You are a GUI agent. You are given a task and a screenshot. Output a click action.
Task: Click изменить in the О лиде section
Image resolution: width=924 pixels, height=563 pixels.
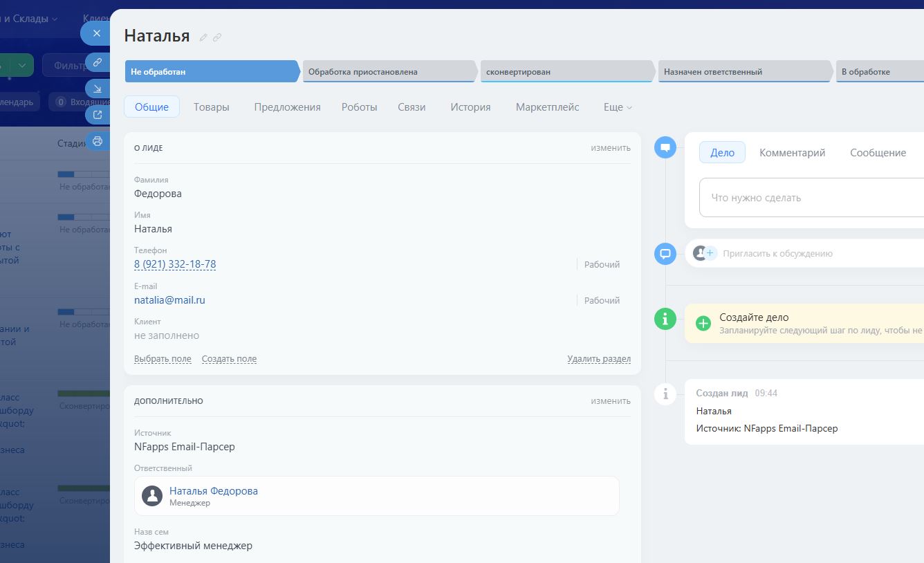click(x=610, y=148)
